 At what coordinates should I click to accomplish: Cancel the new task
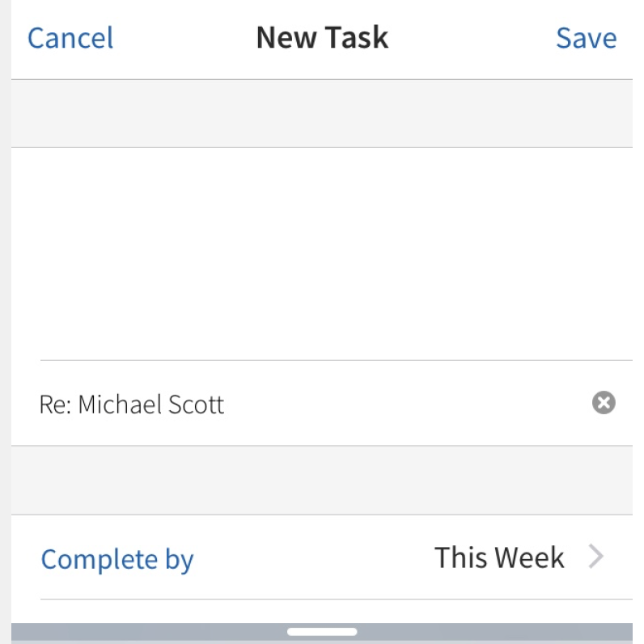[70, 38]
